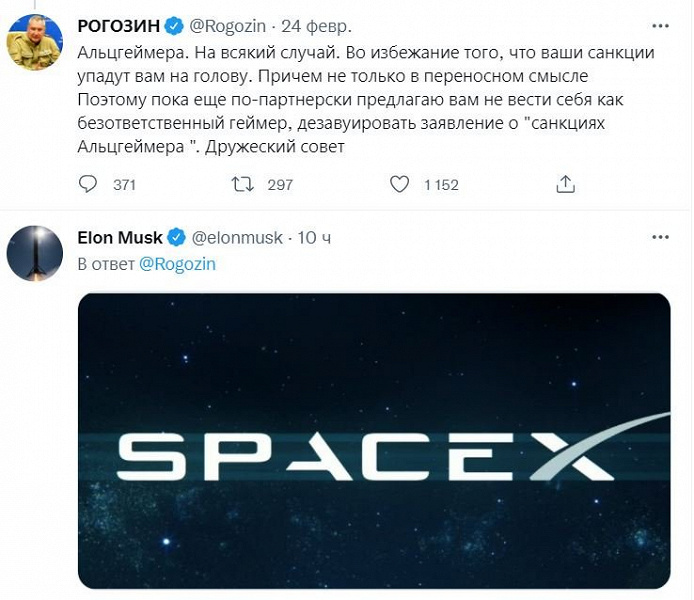Click Elon Musk's blue verified badge

coord(175,238)
